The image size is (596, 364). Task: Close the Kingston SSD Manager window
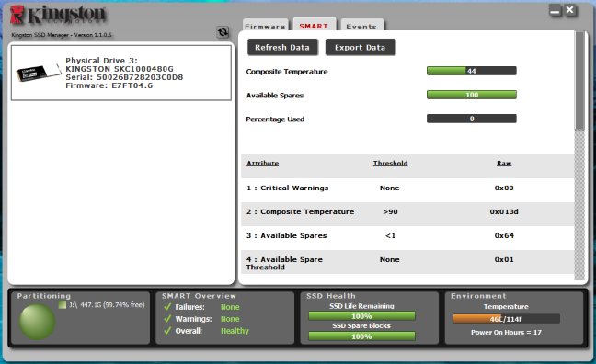[x=569, y=10]
